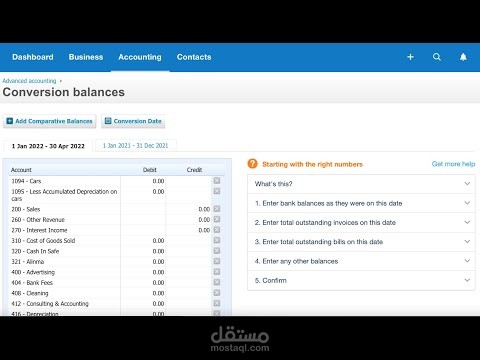Expand the What's this? section
This screenshot has width=480, height=360.
pos(361,184)
